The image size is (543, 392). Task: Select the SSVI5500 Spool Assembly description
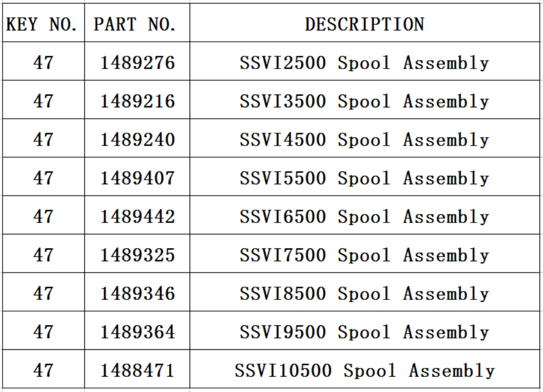coord(364,178)
